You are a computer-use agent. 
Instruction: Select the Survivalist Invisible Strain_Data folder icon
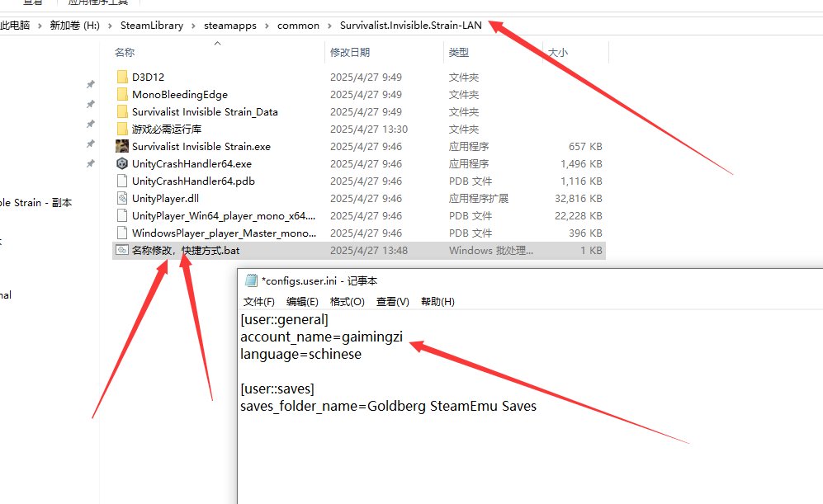122,112
